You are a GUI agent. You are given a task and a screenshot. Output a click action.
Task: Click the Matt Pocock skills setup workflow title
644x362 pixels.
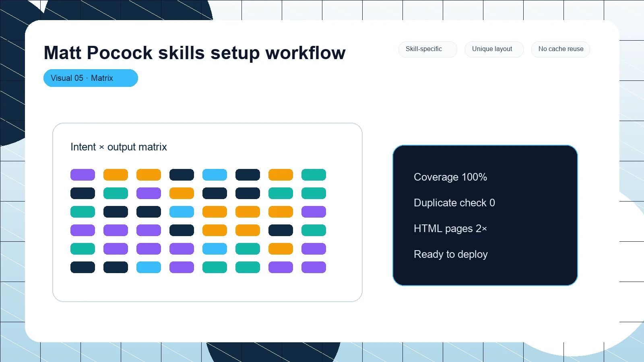point(194,53)
